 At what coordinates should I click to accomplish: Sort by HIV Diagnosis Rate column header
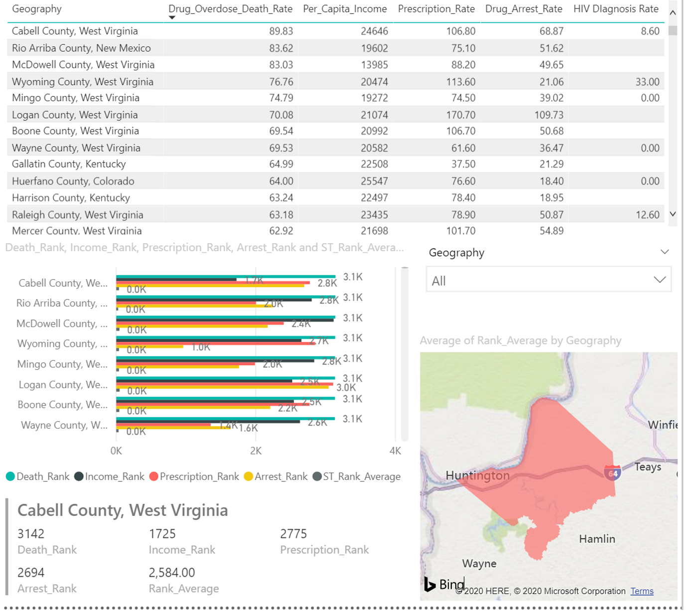[616, 9]
